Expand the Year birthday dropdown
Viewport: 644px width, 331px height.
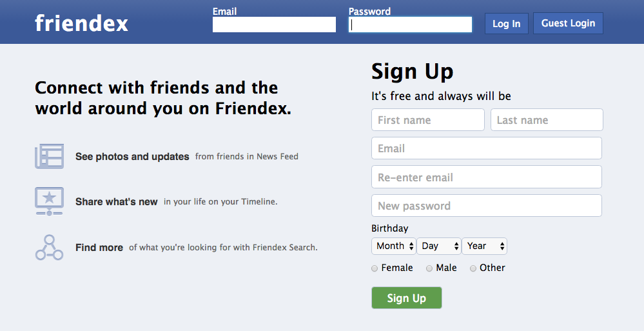pos(485,246)
